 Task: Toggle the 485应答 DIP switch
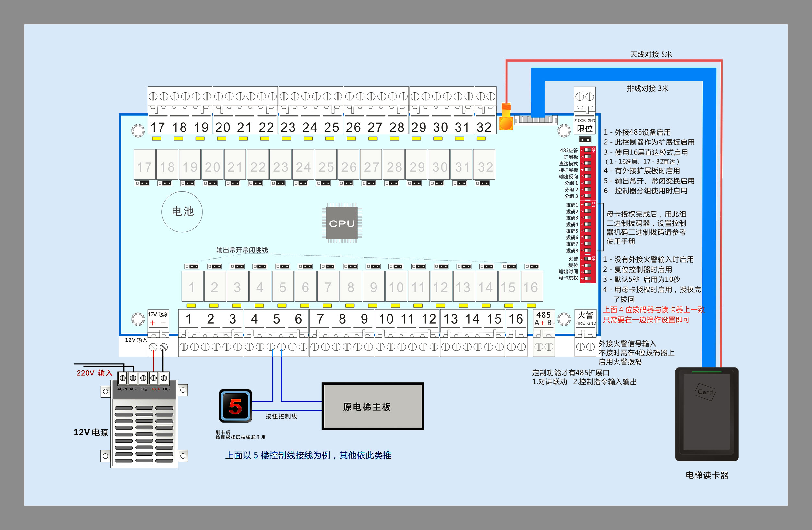588,150
